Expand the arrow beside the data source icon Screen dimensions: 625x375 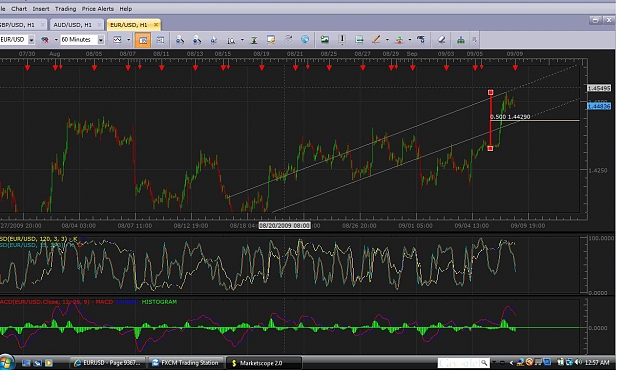click(56, 39)
